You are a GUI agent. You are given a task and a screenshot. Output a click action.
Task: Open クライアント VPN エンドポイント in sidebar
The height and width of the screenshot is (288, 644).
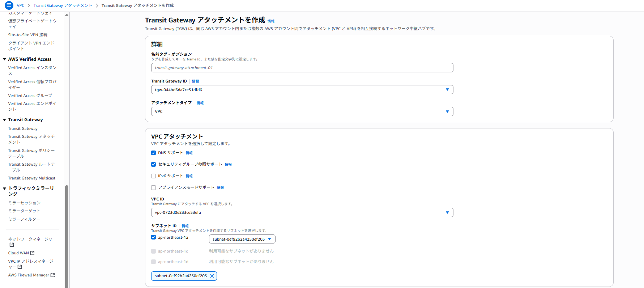point(31,46)
